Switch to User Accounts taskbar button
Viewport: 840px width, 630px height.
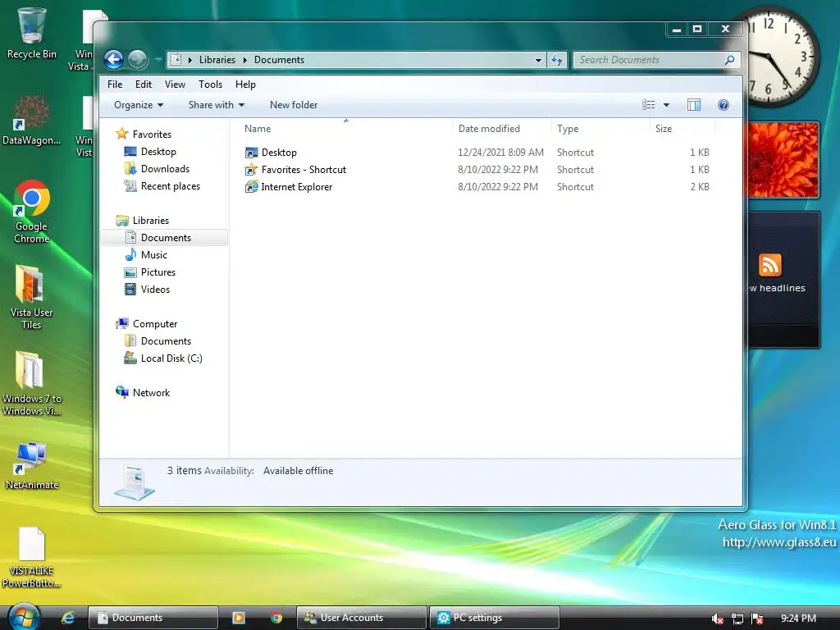pyautogui.click(x=362, y=618)
